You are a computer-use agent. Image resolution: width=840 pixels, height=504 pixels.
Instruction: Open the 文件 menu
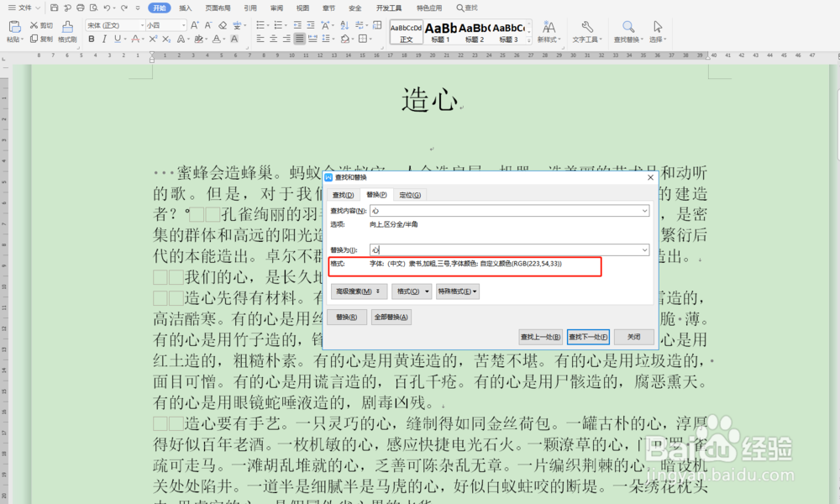pos(24,8)
